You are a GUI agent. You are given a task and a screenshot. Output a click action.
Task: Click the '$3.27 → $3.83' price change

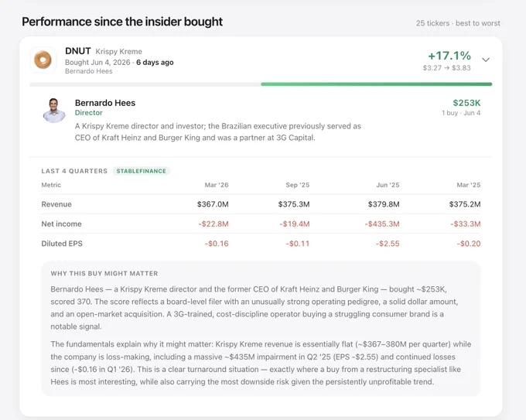[x=447, y=68]
